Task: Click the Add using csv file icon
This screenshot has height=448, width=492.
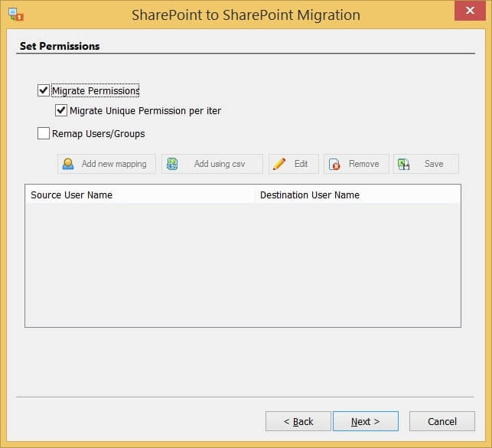Action: [172, 164]
